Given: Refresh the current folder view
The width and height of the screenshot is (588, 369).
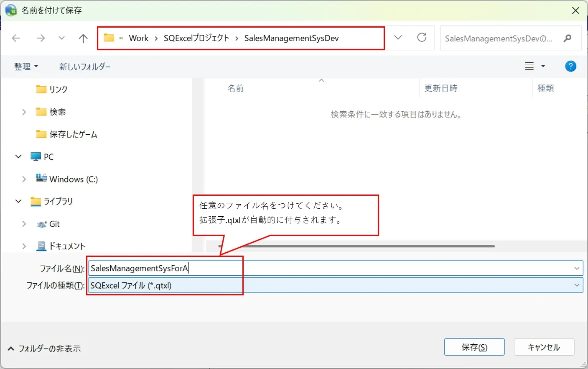Looking at the screenshot, I should [x=422, y=38].
